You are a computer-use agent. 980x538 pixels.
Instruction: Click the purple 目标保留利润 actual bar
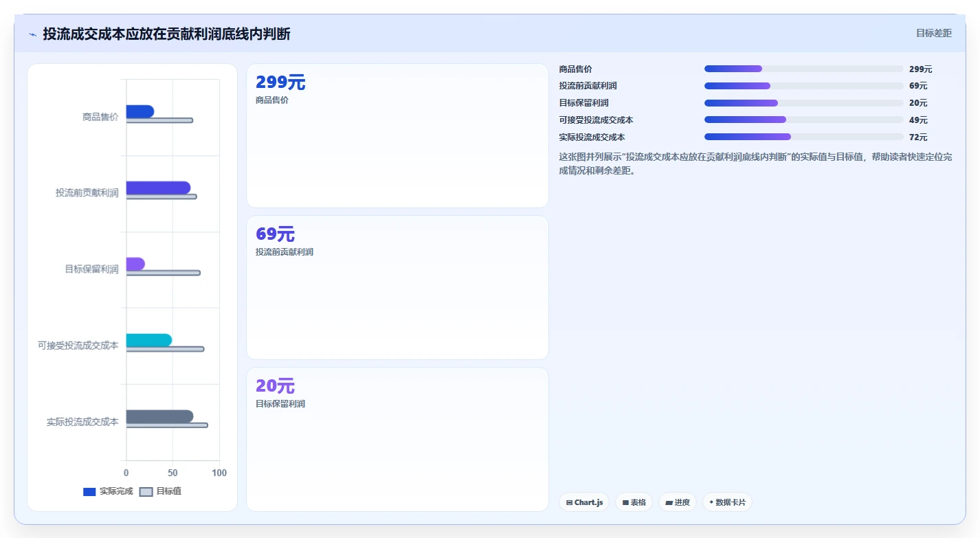[135, 264]
